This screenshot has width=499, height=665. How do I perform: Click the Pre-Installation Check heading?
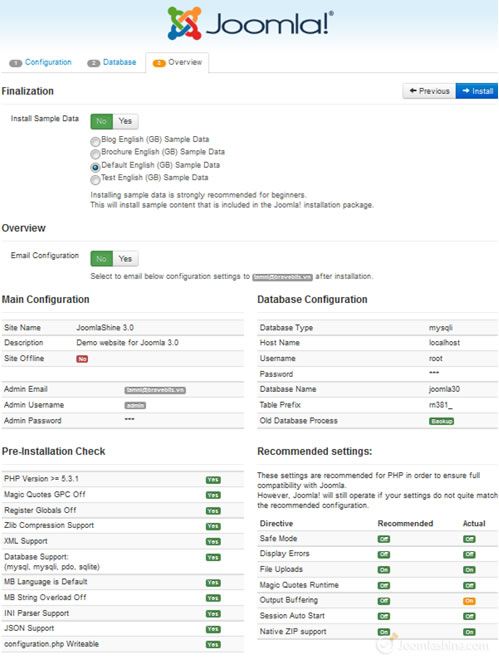click(53, 451)
